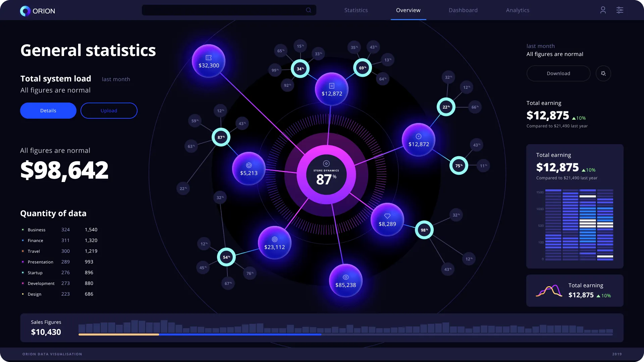Open the Analytics tab
Viewport: 644px width, 362px height.
[x=517, y=10]
